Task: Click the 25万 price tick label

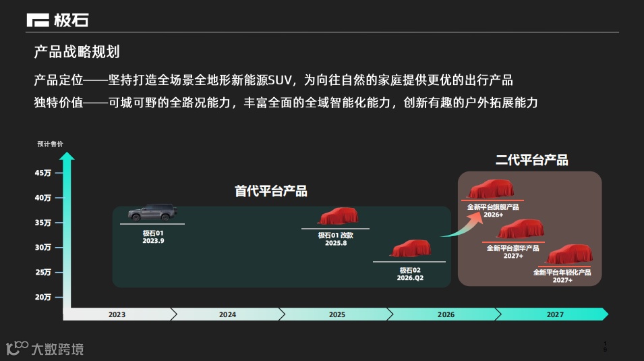Action: pos(43,272)
